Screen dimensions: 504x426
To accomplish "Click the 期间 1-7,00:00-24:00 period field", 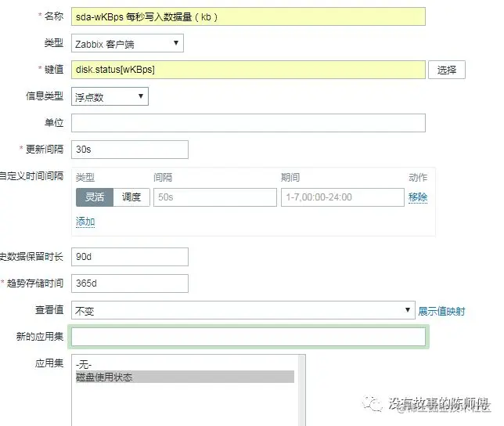I will [342, 197].
